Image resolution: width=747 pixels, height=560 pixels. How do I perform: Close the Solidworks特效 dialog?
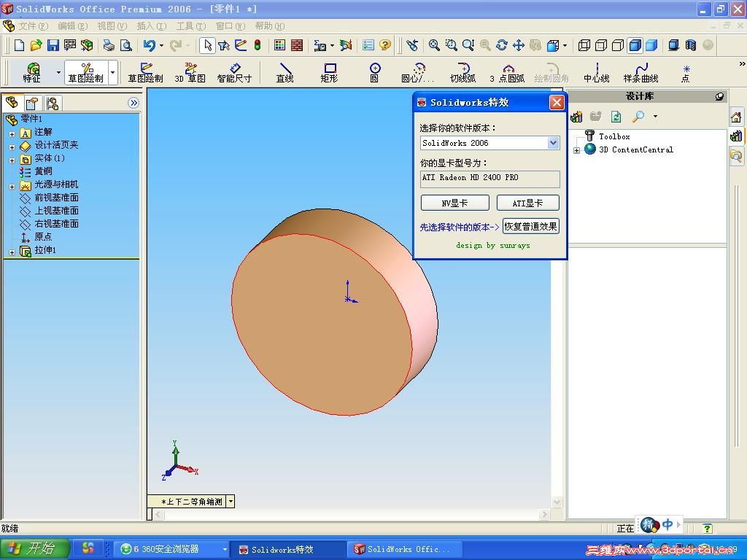pos(557,102)
